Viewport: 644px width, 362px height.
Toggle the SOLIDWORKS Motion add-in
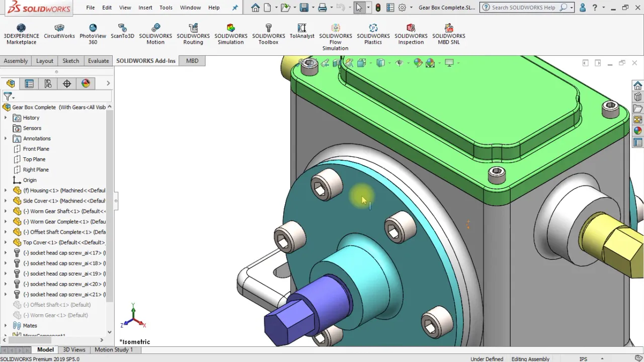point(155,34)
